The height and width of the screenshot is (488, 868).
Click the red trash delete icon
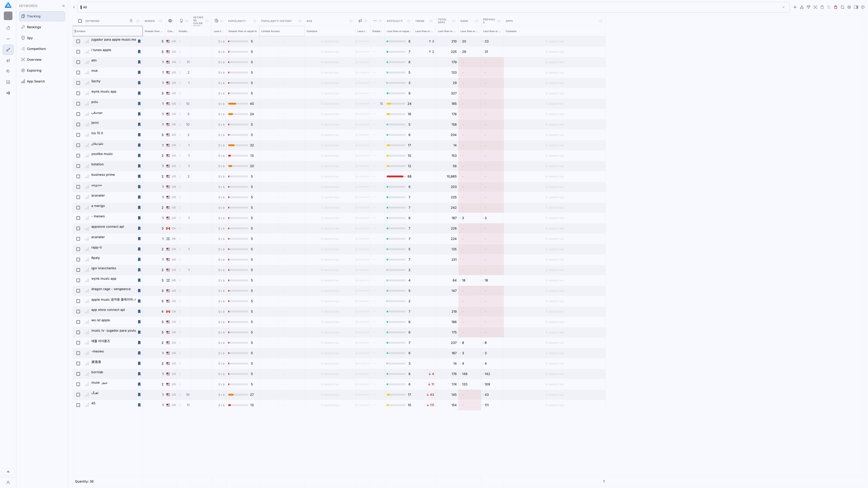[x=836, y=7]
